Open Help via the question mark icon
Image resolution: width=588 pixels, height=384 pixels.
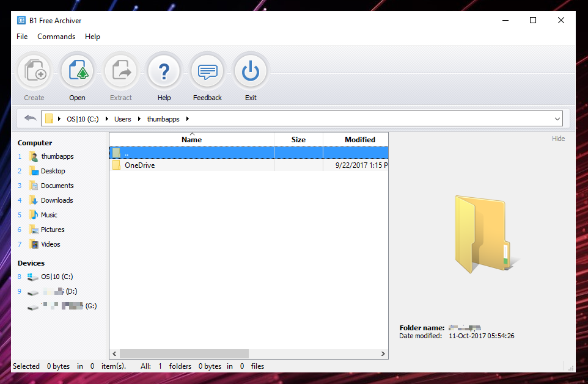[x=164, y=71]
